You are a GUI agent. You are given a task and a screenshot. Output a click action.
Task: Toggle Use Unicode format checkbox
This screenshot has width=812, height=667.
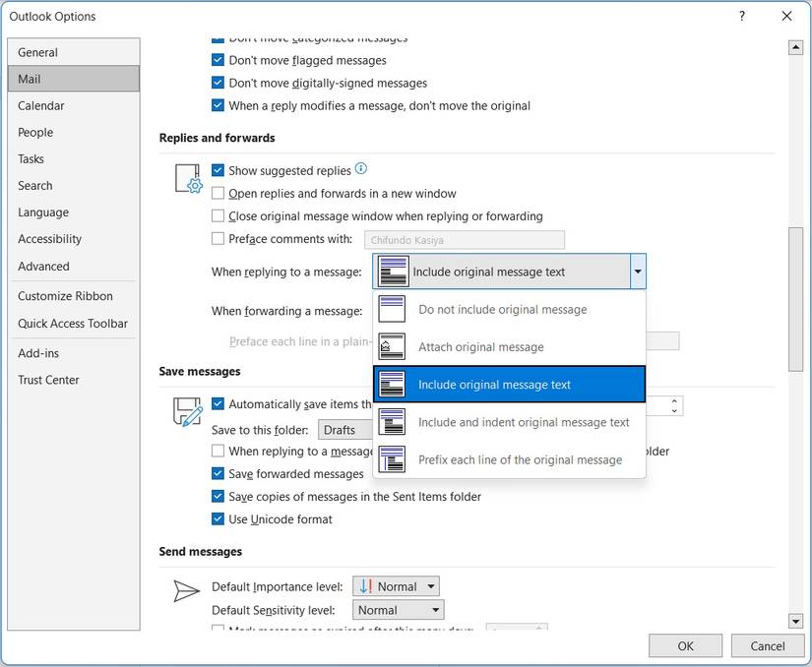pos(219,519)
